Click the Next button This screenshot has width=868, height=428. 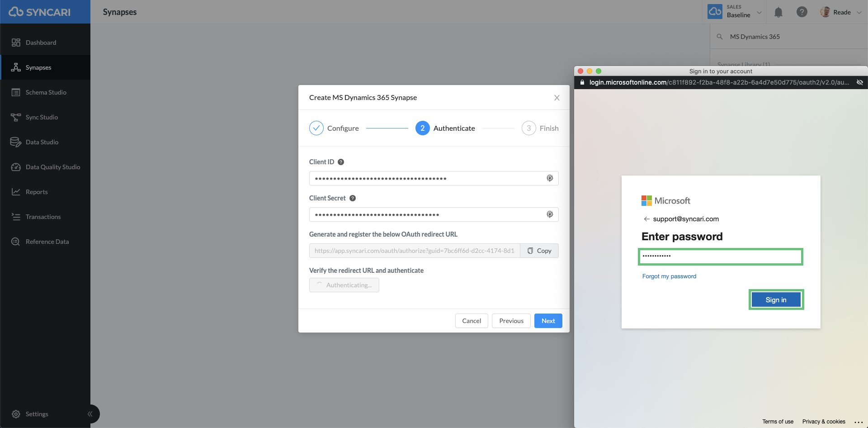point(548,321)
